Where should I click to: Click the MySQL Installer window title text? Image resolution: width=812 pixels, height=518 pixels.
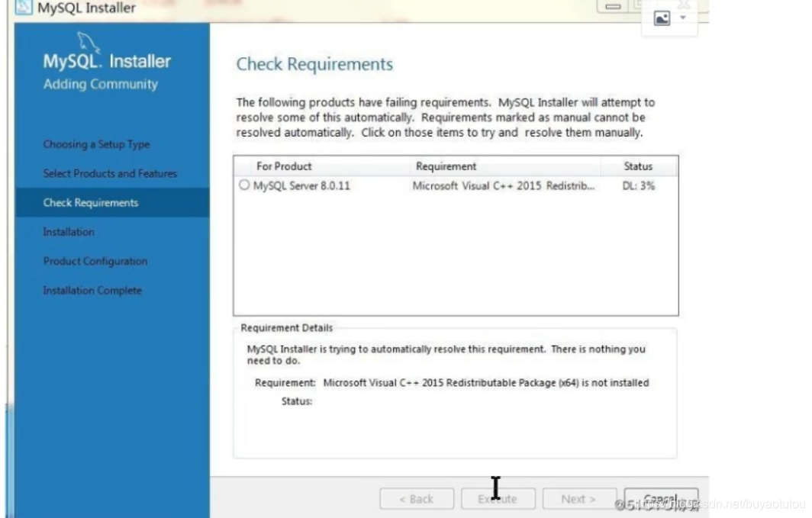point(86,8)
